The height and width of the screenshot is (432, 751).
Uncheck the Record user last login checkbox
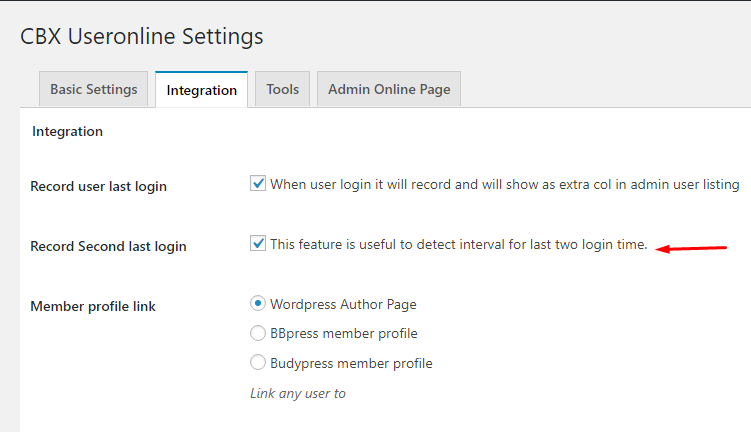pos(258,183)
